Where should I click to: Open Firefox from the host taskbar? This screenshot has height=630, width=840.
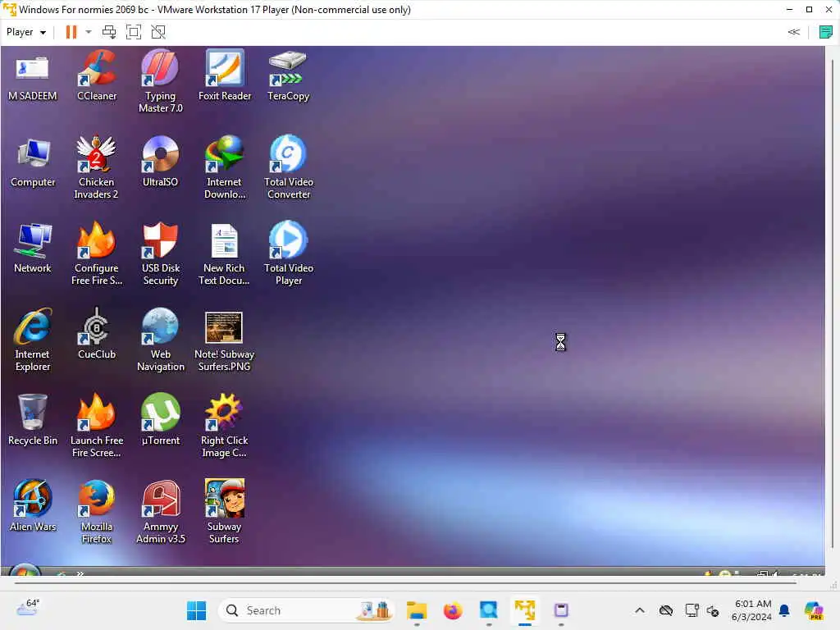[453, 610]
